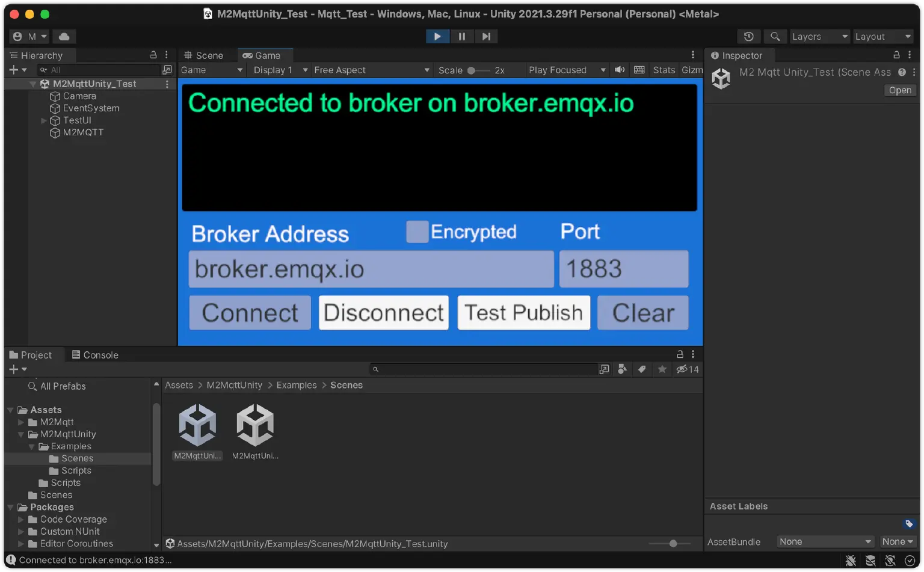Open the undo history icon
The image size is (924, 572).
click(748, 37)
